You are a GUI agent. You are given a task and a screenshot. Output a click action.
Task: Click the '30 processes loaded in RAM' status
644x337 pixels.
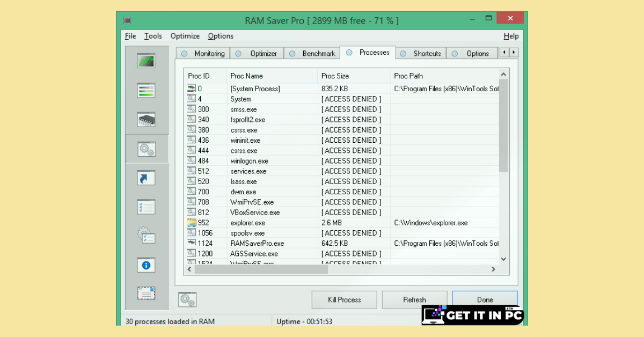pyautogui.click(x=170, y=321)
